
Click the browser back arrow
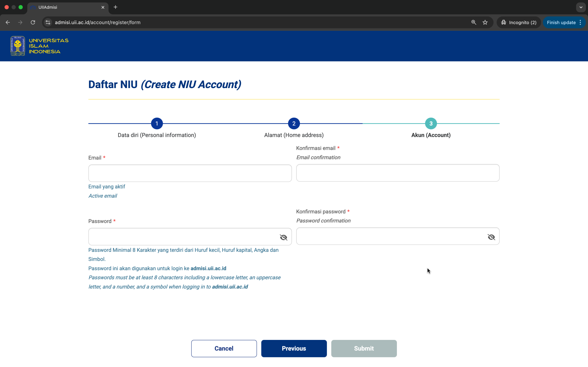pyautogui.click(x=8, y=22)
